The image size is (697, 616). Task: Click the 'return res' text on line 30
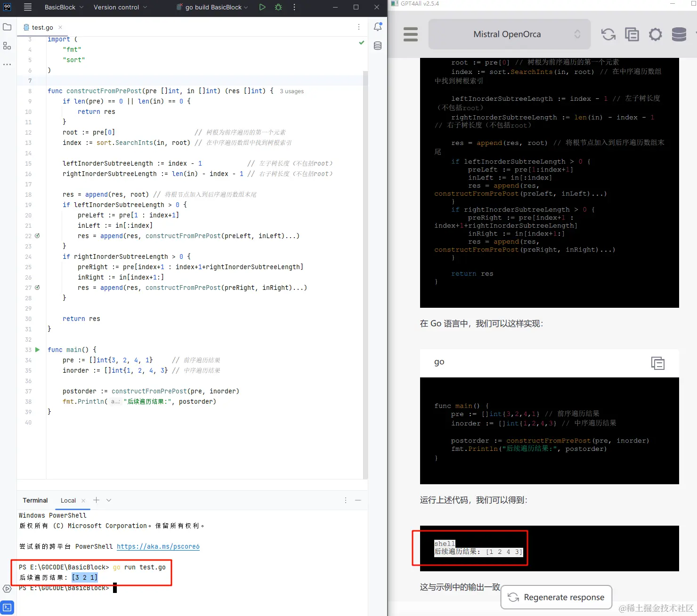81,319
